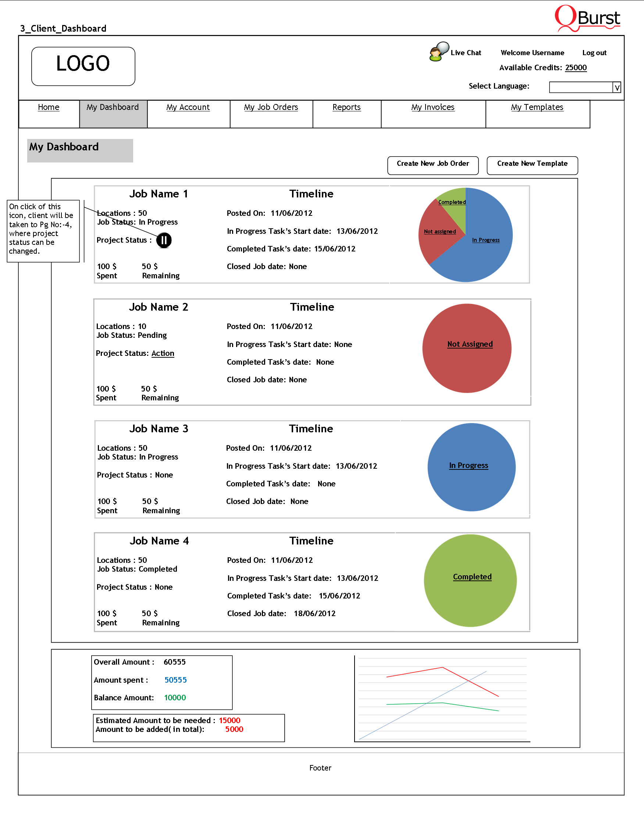Click Not Assigned label in red circle

coord(470,344)
